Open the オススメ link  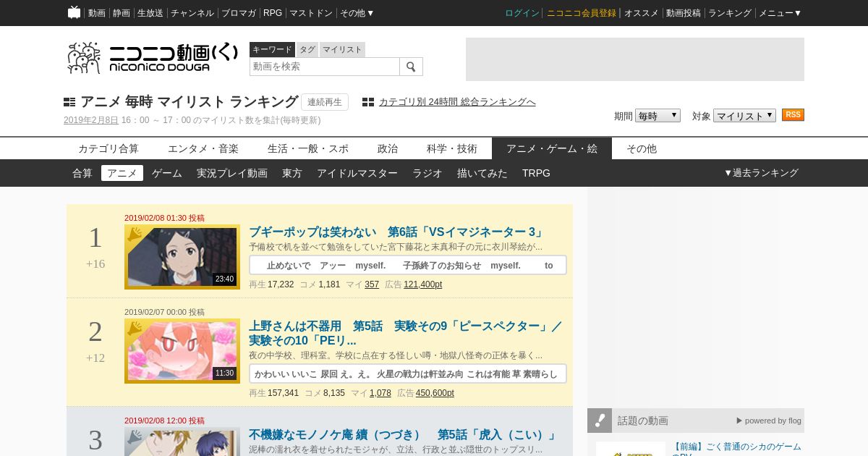point(642,13)
